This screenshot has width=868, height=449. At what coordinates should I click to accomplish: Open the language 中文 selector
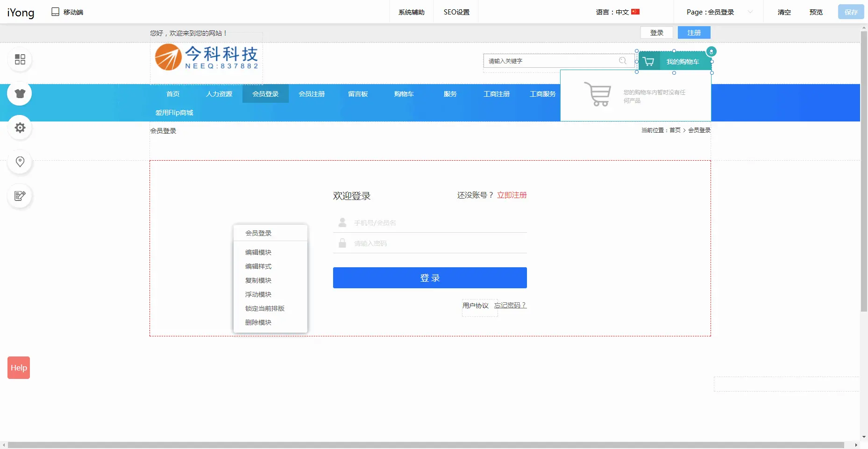(x=617, y=12)
